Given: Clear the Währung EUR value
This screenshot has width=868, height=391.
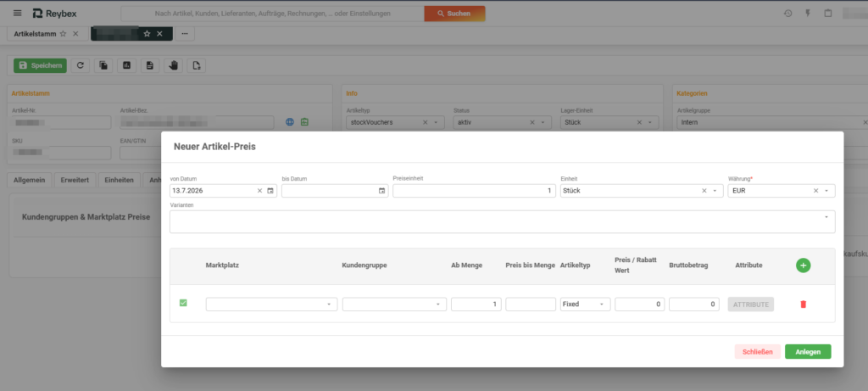Looking at the screenshot, I should (816, 191).
